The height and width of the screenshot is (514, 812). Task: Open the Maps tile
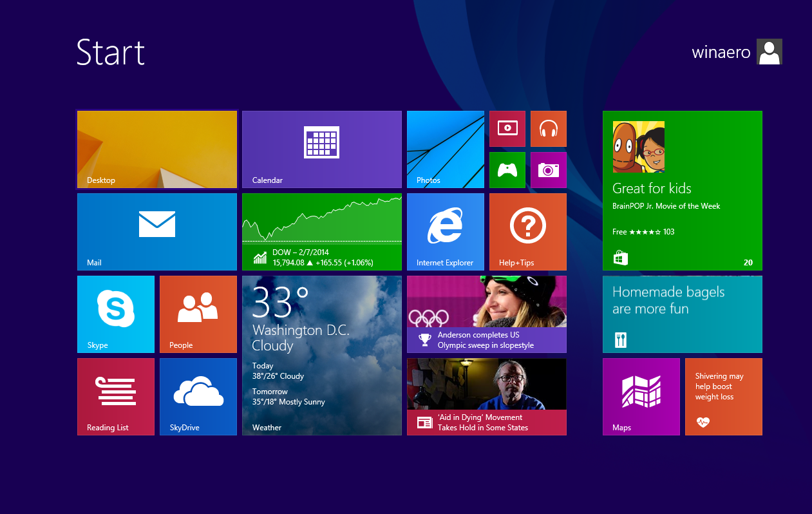click(641, 397)
